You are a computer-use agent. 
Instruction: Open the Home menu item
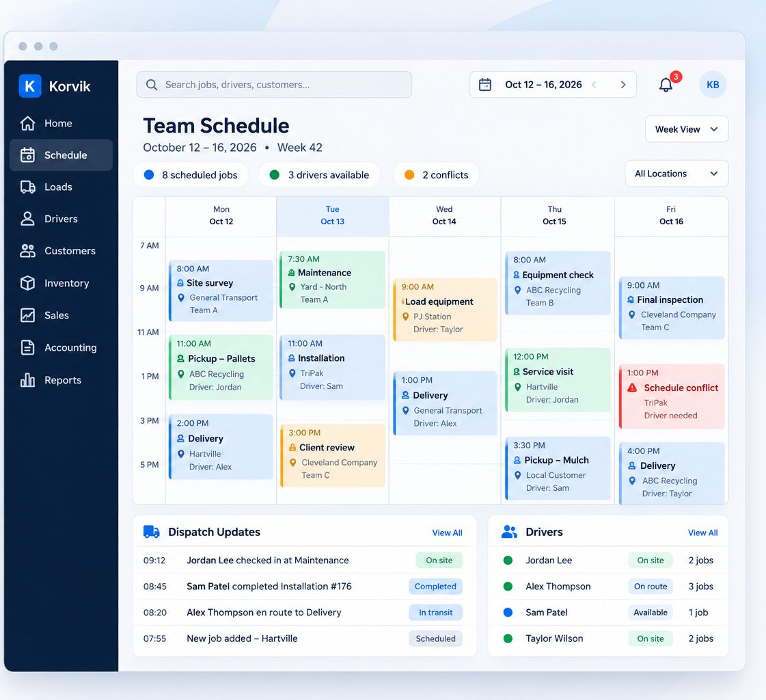61,123
